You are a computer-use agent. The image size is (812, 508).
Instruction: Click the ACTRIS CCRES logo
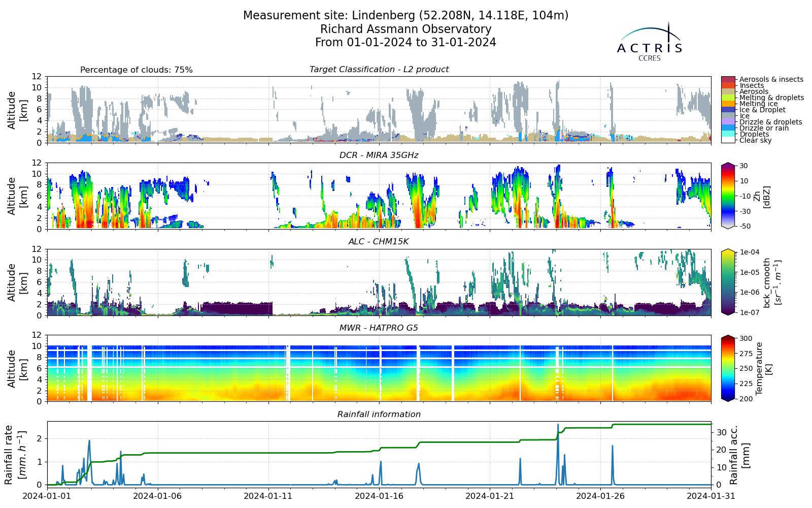click(x=650, y=42)
